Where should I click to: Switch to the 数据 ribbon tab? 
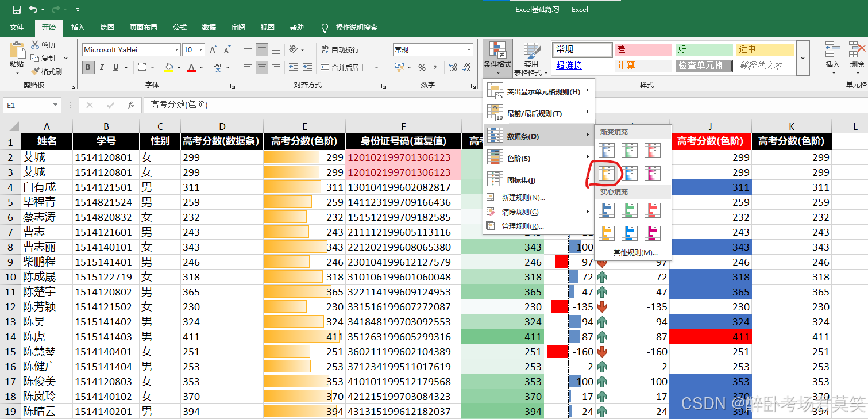point(209,27)
